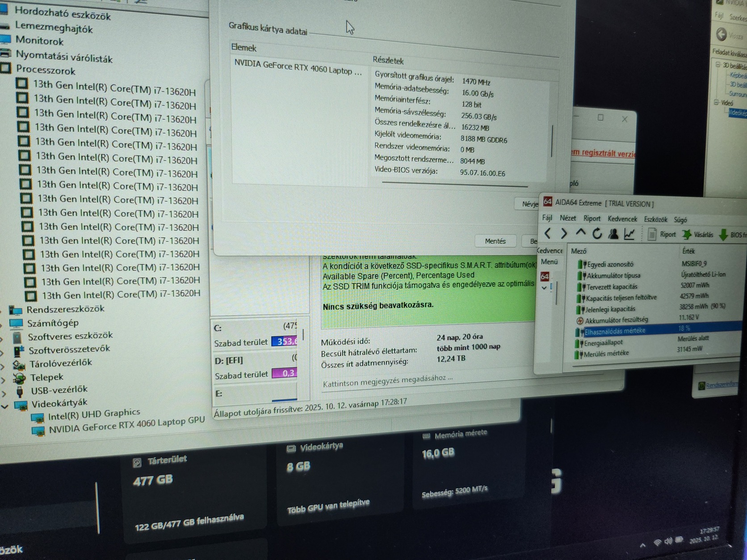Click the green star Vásárlás icon
This screenshot has height=560, width=747.
[686, 234]
